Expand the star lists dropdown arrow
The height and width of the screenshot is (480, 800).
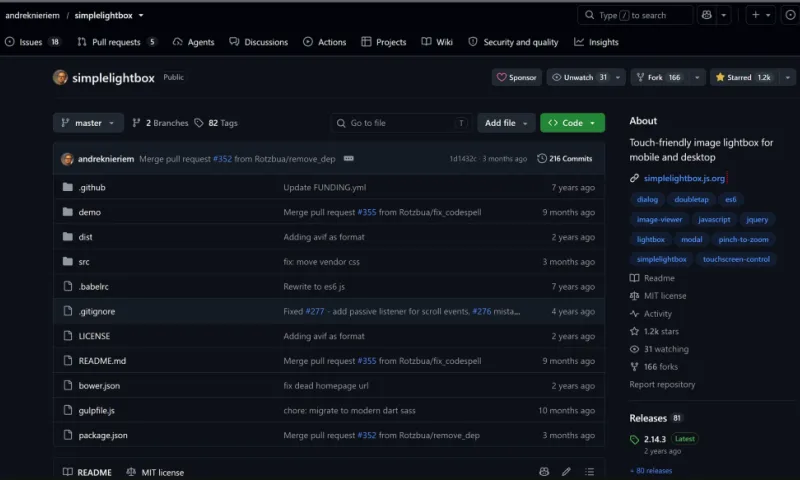coord(788,78)
